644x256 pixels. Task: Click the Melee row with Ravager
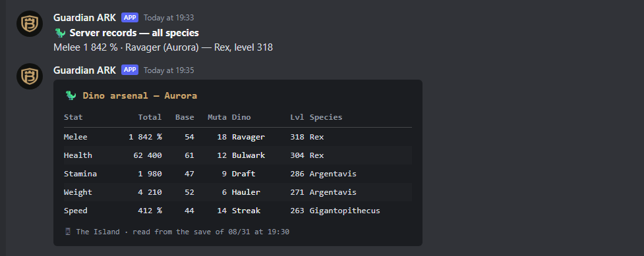(x=238, y=137)
